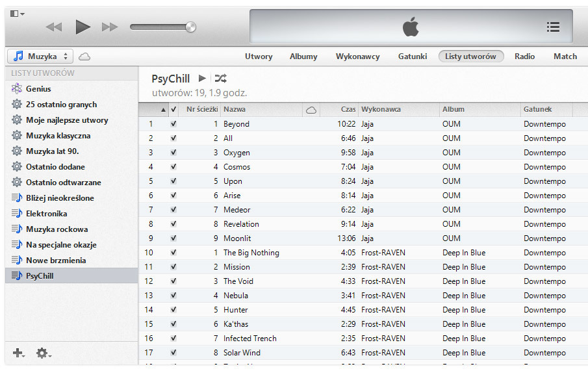Select the track named Medeor
This screenshot has height=371, width=588.
point(236,210)
